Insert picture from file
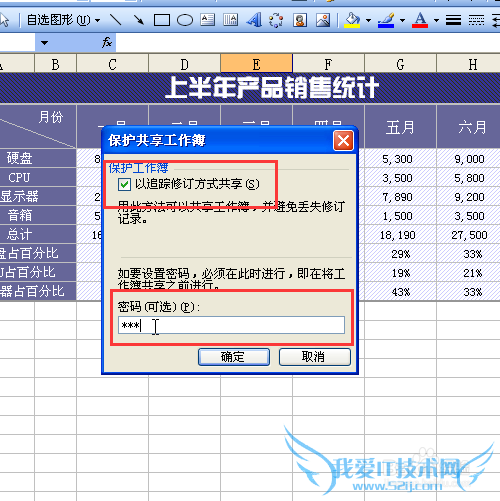The width and height of the screenshot is (500, 501). pyautogui.click(x=323, y=20)
